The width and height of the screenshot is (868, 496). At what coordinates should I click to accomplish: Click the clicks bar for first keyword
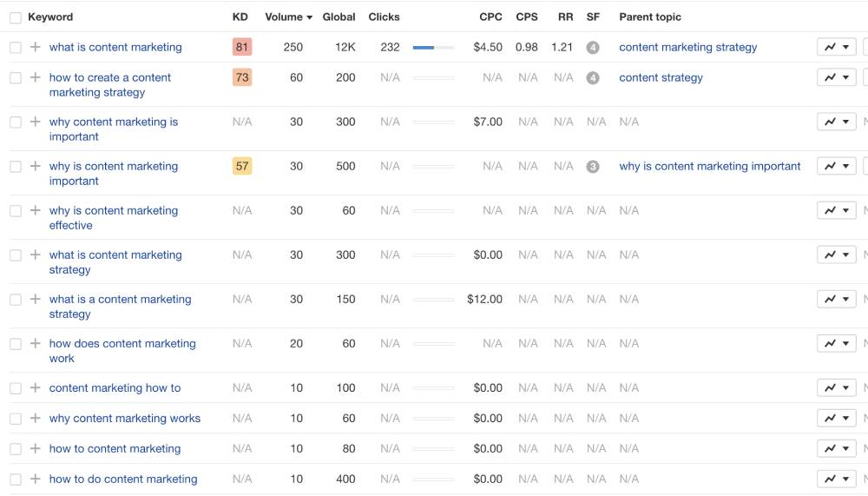pyautogui.click(x=433, y=48)
